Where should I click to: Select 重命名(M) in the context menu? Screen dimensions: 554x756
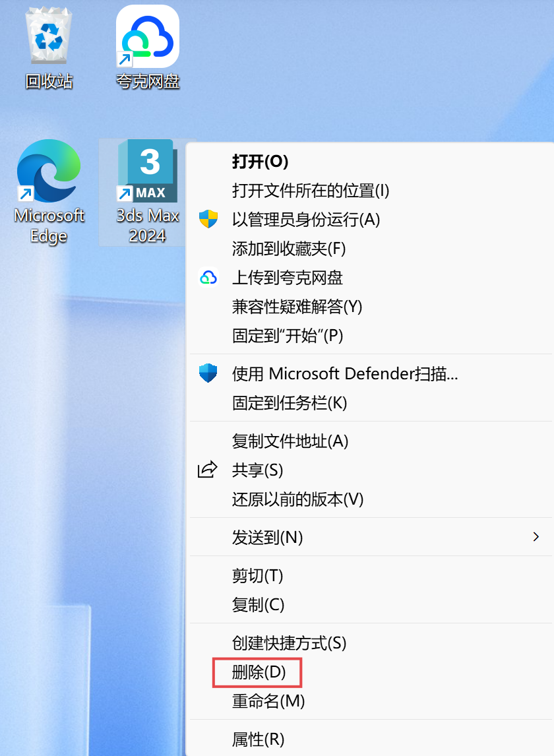pos(268,701)
